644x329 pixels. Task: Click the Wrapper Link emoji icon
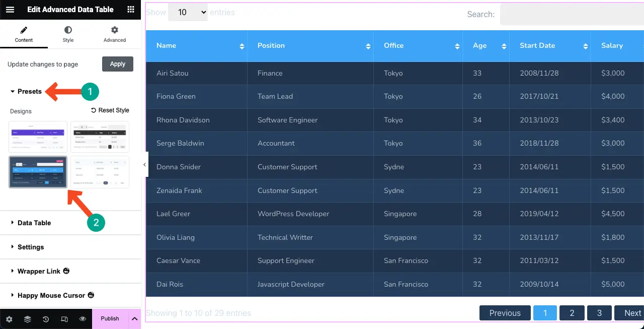click(66, 271)
